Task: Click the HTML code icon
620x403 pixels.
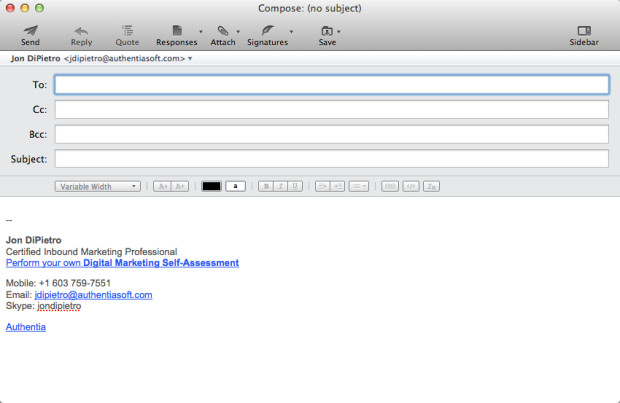Action: 411,186
